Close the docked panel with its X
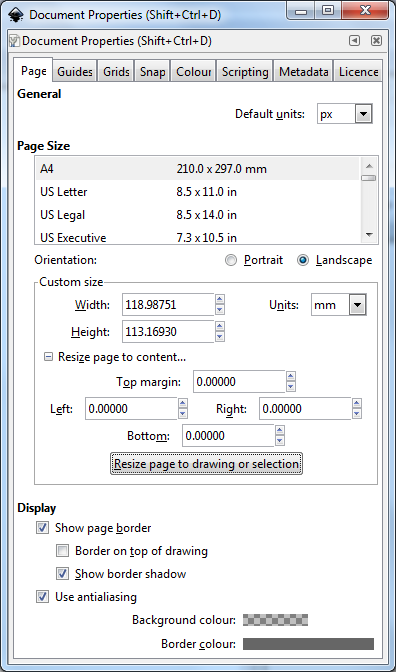 pyautogui.click(x=376, y=41)
